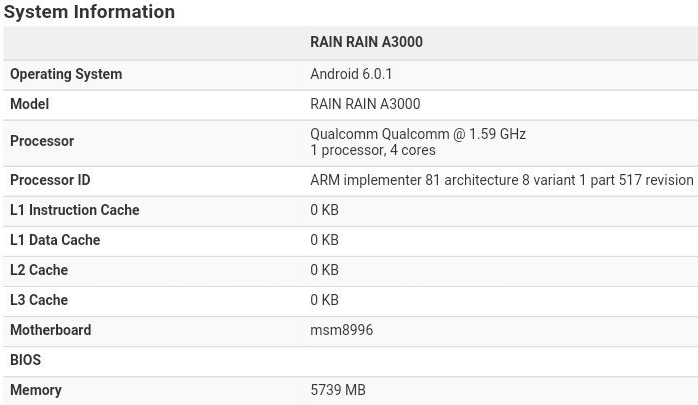Click the Operating System row label

pos(66,74)
